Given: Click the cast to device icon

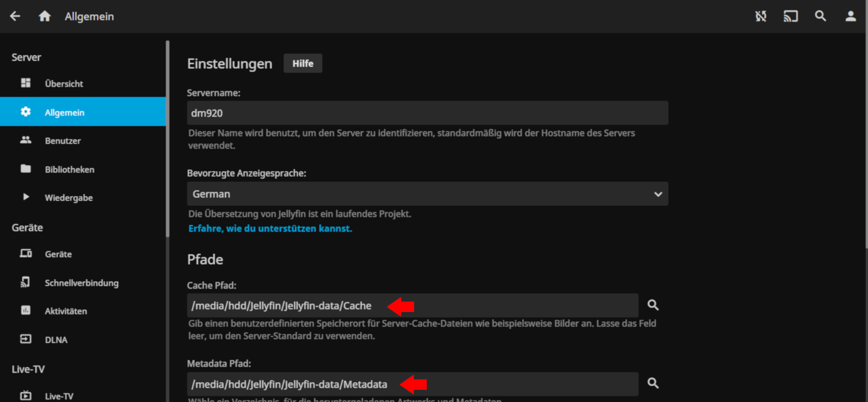Looking at the screenshot, I should coord(790,16).
